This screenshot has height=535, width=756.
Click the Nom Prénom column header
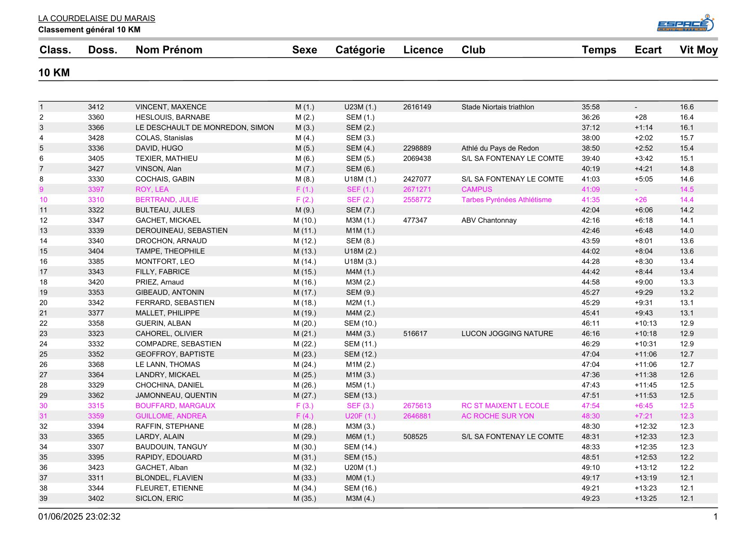169,50
